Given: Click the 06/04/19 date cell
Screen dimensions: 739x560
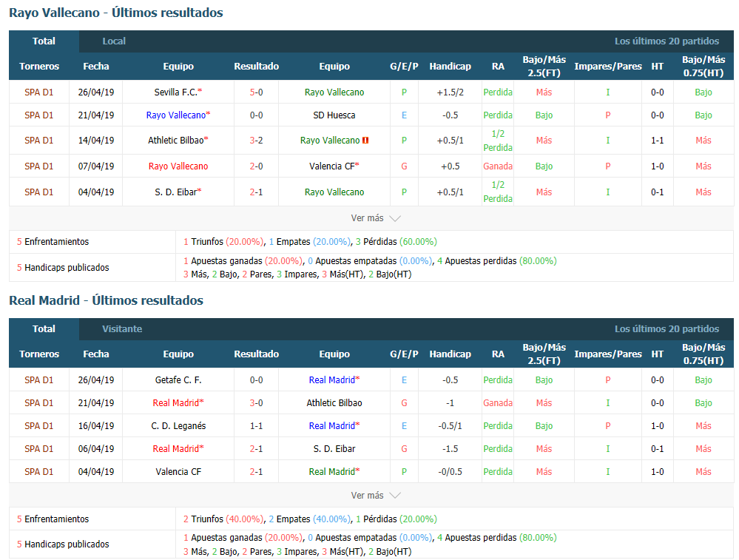Looking at the screenshot, I should [x=96, y=449].
